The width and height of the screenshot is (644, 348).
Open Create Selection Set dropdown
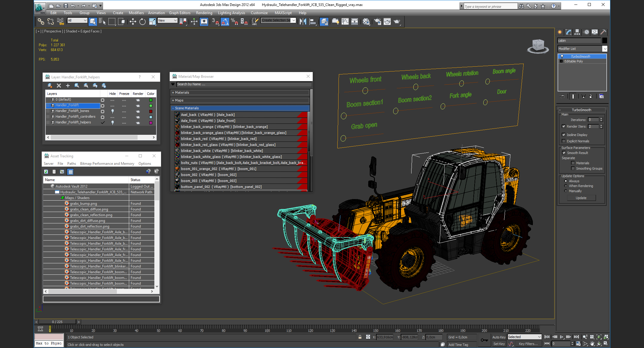(278, 20)
